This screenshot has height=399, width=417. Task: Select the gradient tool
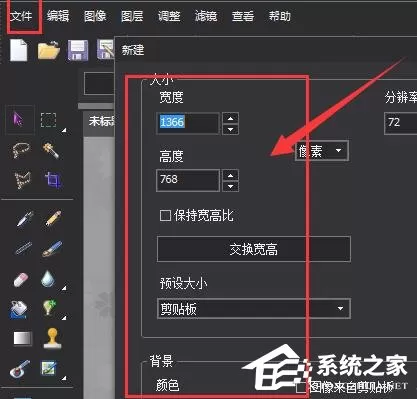pyautogui.click(x=23, y=338)
